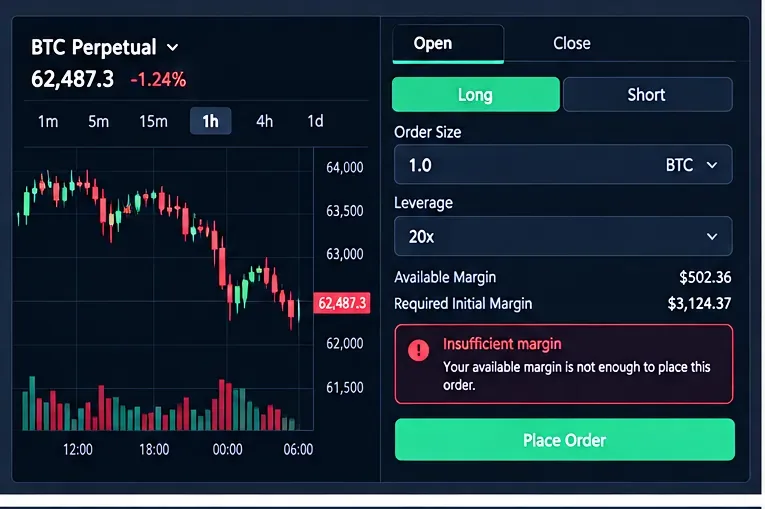This screenshot has width=765, height=509.
Task: Choose the Long position side
Action: 476,94
